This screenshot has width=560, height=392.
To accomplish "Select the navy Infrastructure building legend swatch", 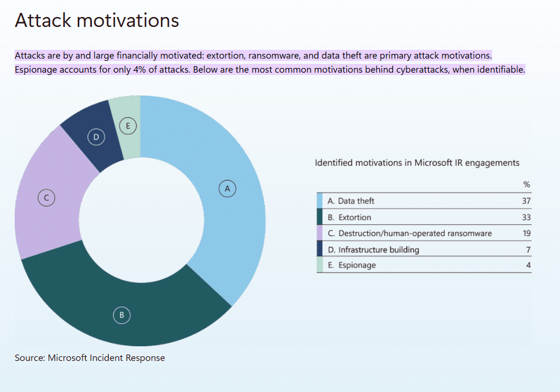I will 320,250.
